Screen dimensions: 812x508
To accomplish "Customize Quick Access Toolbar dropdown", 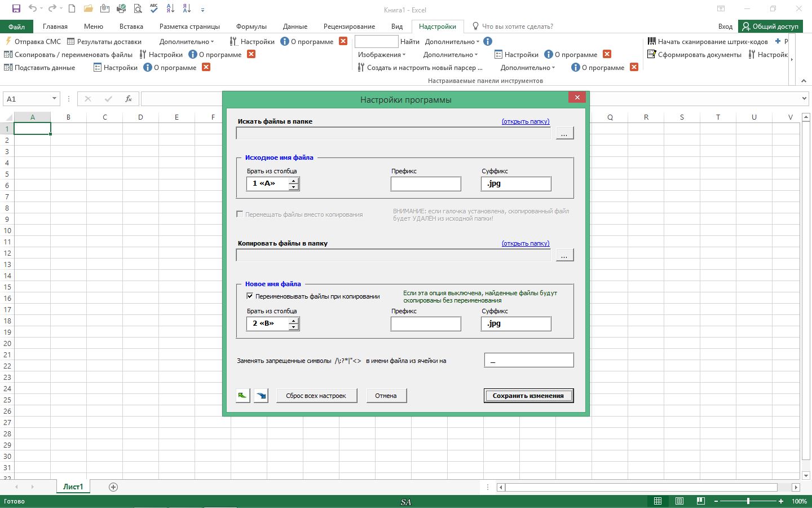I will [x=202, y=9].
